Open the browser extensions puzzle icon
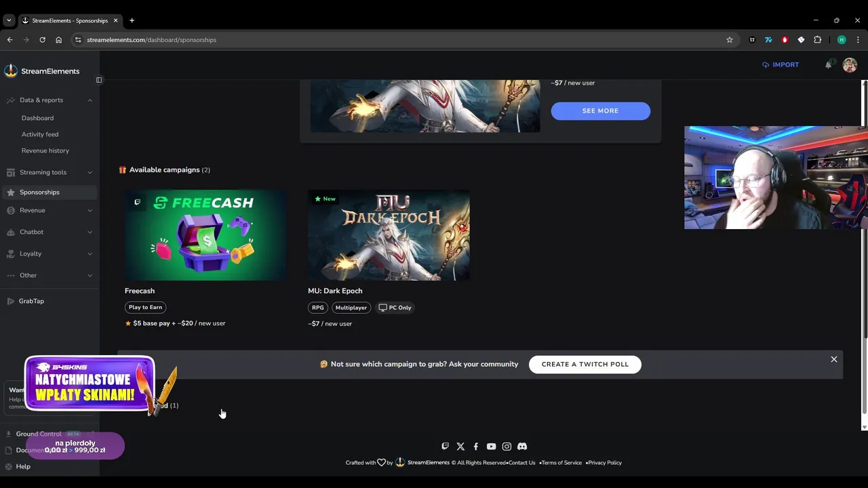Image resolution: width=868 pixels, height=488 pixels. [x=817, y=40]
